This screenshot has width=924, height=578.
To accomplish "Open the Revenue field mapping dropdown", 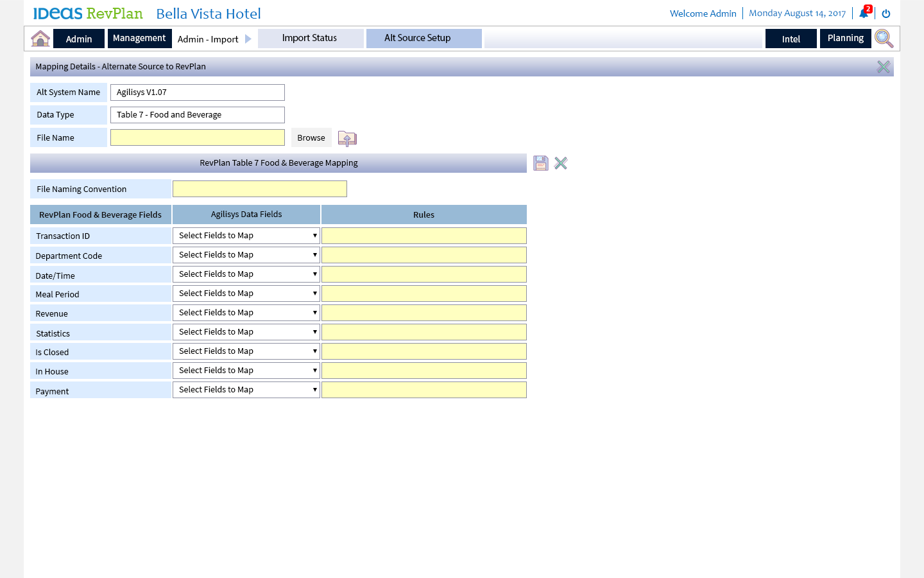I will click(246, 313).
